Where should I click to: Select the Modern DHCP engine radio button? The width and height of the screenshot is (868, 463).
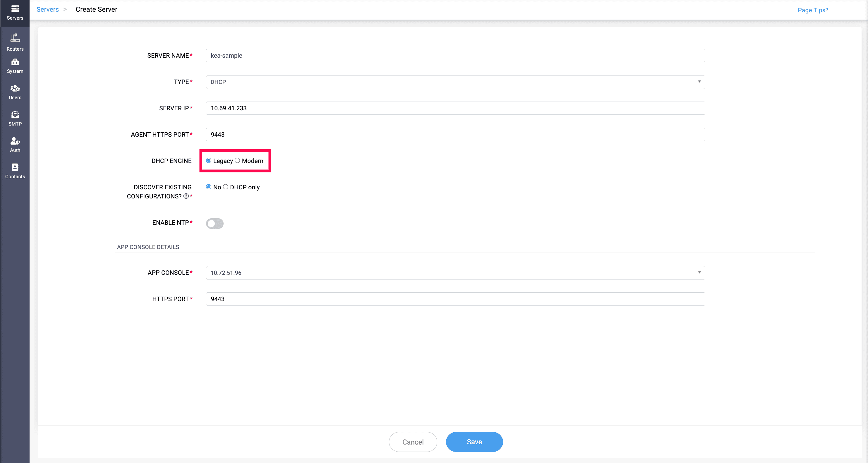click(237, 160)
